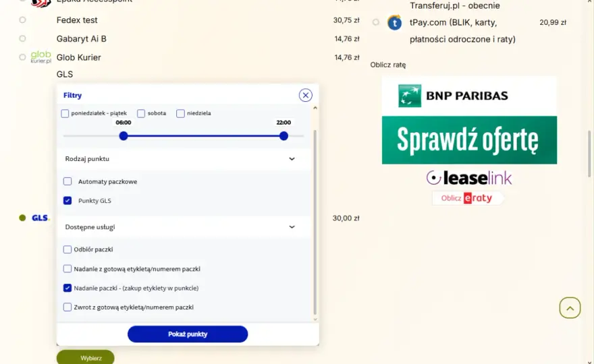594x364 pixels.
Task: Click the tPay.com round logo
Action: 394,23
